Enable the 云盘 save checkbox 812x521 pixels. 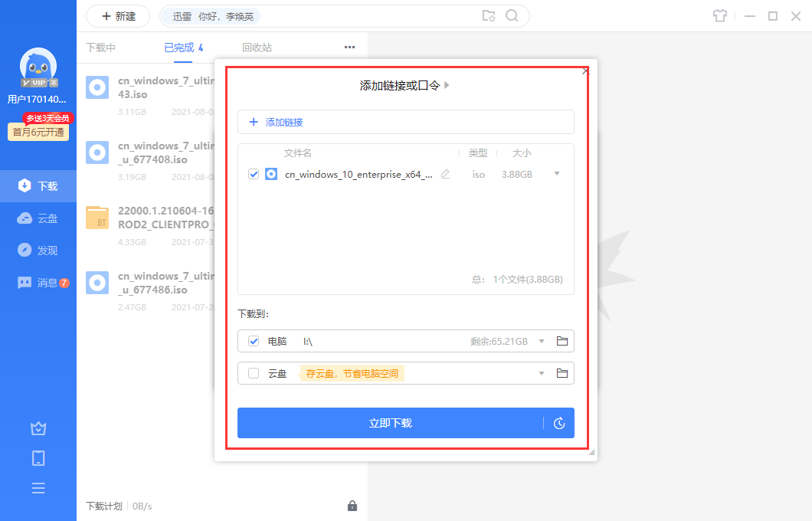(254, 373)
